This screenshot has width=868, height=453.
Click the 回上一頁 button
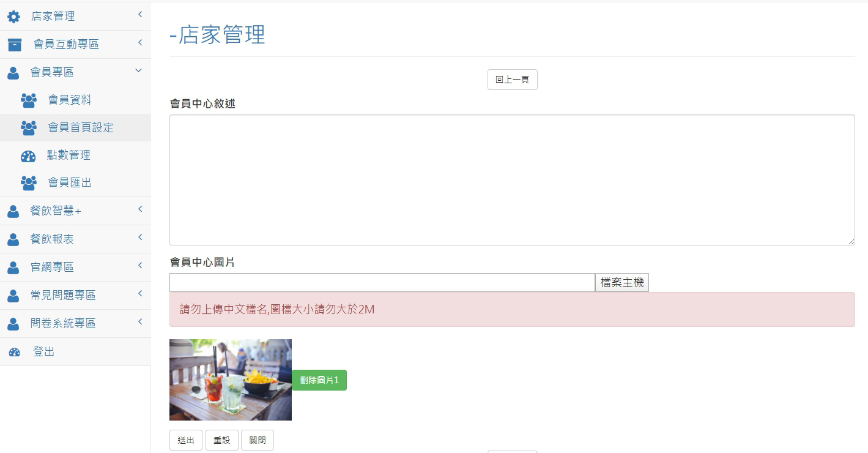[513, 80]
